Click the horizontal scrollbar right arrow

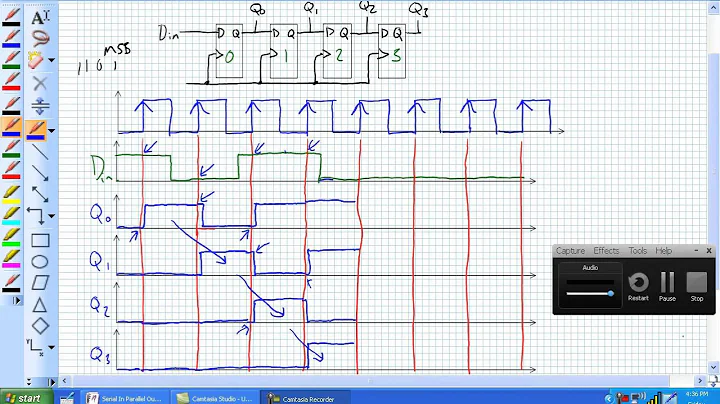point(700,381)
